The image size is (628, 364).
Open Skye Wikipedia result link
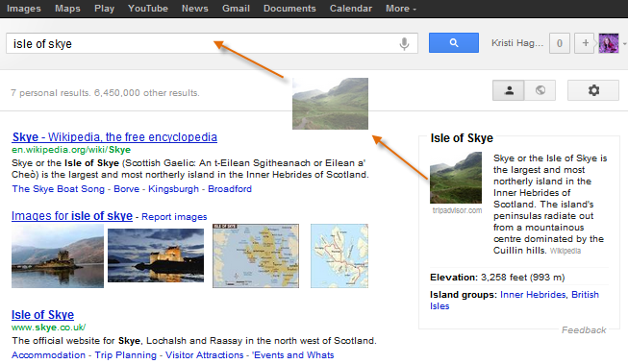click(x=114, y=137)
